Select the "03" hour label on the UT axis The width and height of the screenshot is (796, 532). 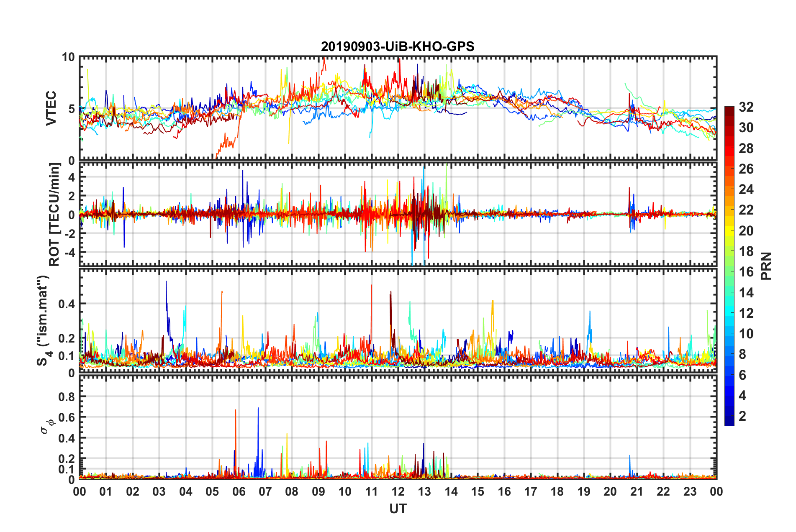pyautogui.click(x=159, y=491)
